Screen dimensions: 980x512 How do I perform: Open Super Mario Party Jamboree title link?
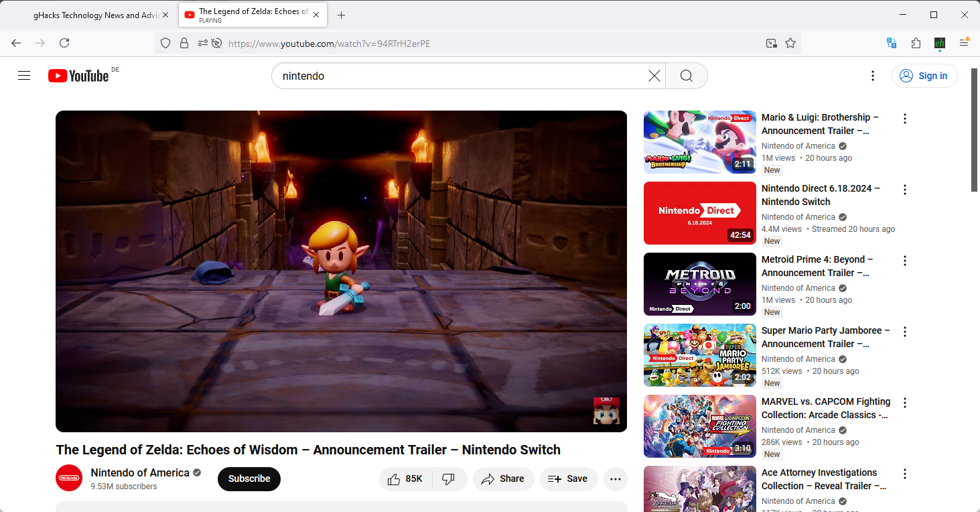[826, 337]
